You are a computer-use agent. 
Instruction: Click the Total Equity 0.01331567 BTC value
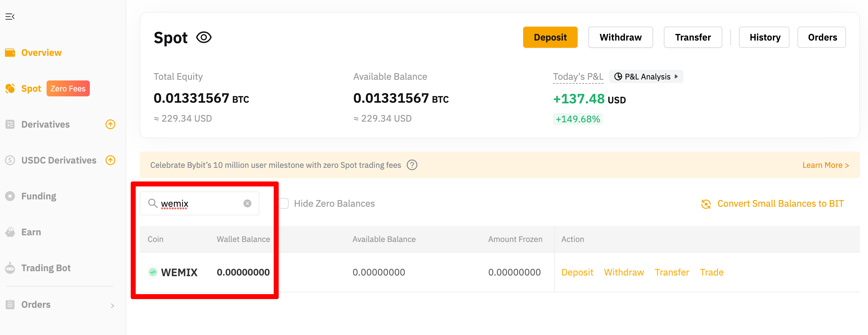pos(201,98)
